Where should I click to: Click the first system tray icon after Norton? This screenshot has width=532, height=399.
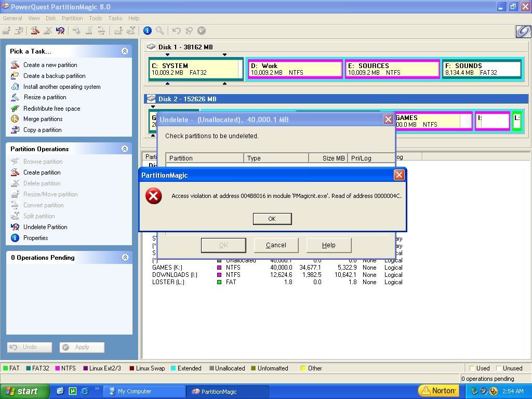[474, 391]
